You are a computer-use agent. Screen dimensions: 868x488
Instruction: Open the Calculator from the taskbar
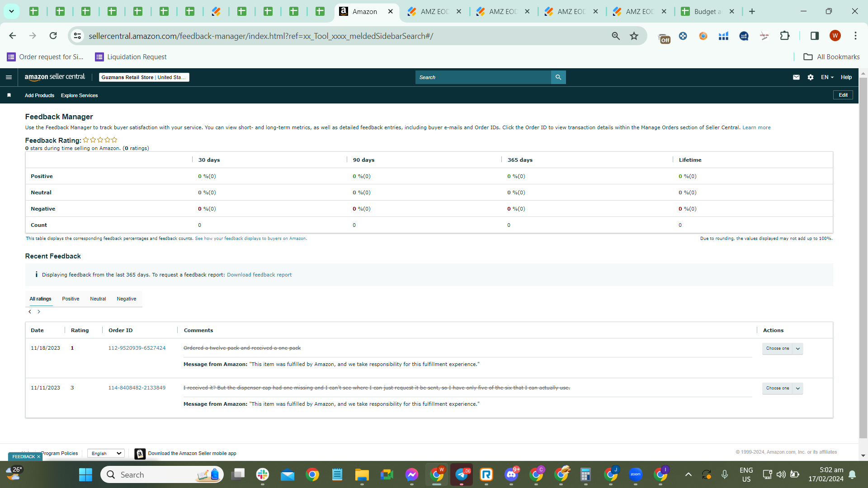coord(586,475)
